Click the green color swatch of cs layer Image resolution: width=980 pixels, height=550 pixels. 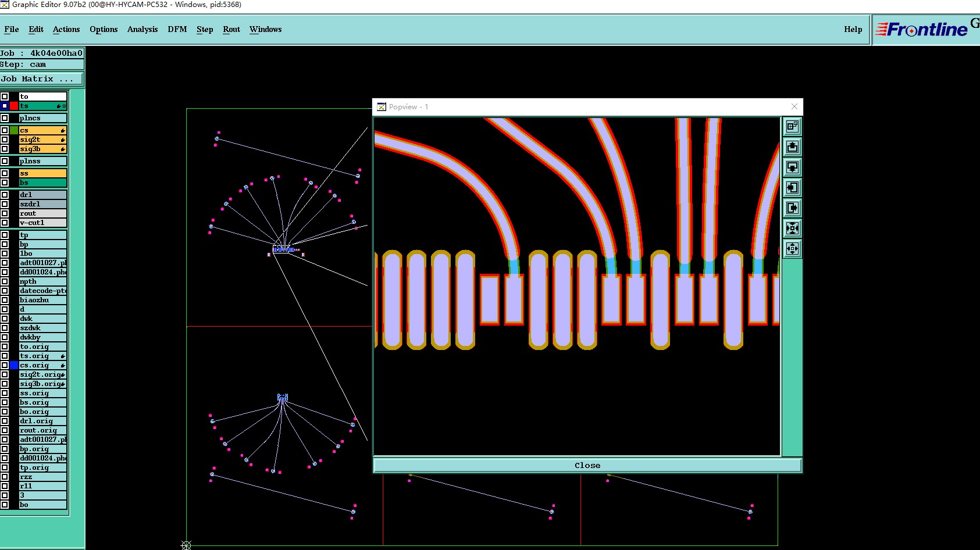[x=14, y=130]
